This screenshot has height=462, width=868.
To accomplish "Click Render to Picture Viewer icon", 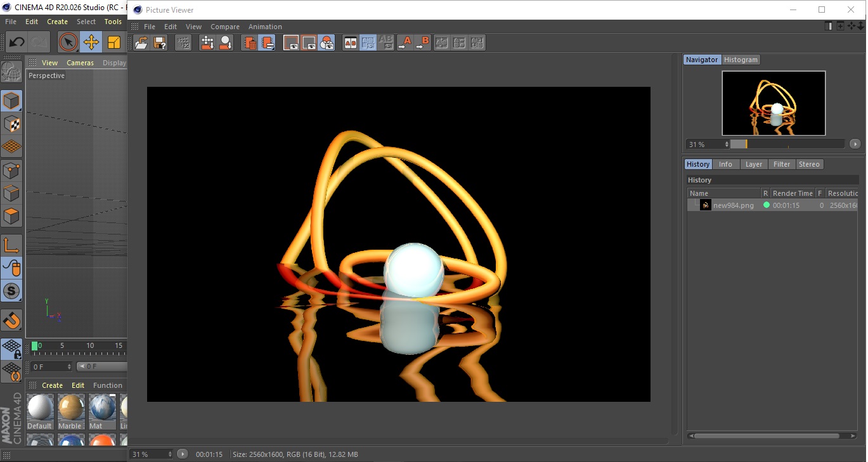I will click(x=207, y=42).
